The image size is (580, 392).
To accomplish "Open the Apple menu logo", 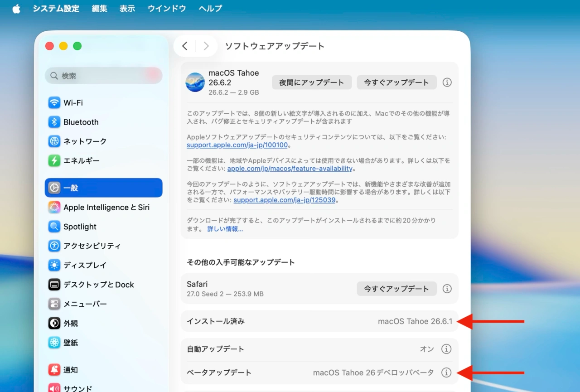I will tap(16, 9).
